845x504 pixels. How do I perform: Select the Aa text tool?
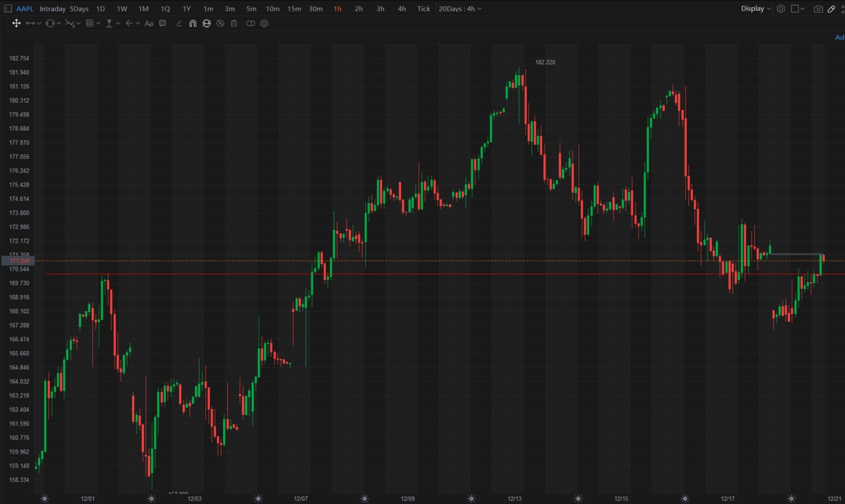coord(149,23)
